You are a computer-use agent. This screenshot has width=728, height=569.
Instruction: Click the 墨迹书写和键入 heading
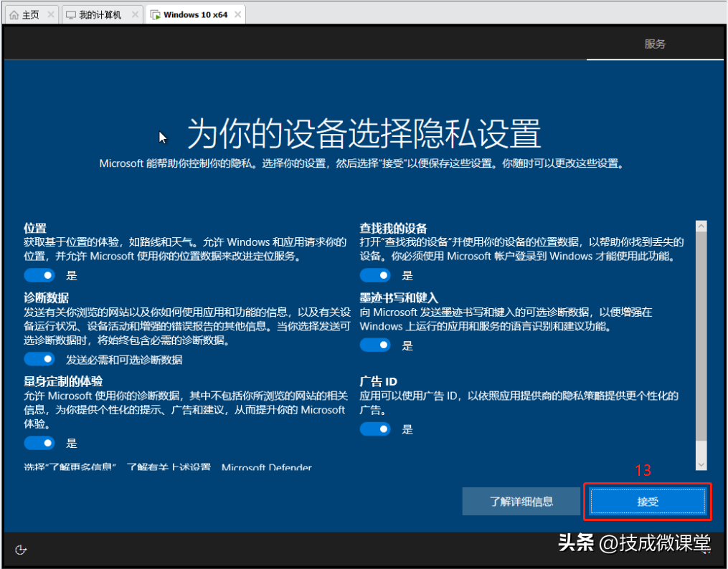[399, 297]
